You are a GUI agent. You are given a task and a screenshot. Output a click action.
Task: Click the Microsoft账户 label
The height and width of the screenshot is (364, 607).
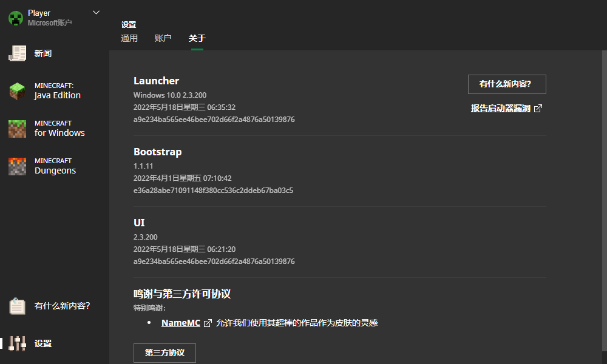point(50,23)
